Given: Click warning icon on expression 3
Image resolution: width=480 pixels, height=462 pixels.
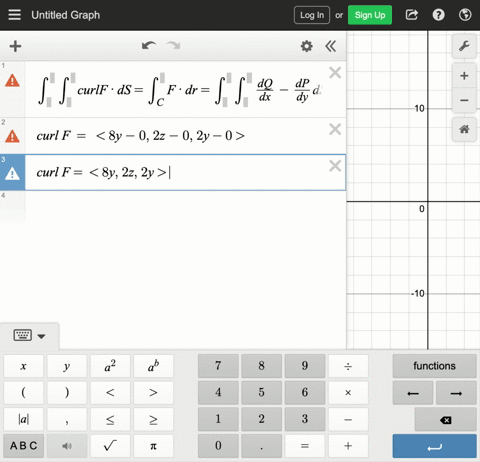Looking at the screenshot, I should coord(12,173).
